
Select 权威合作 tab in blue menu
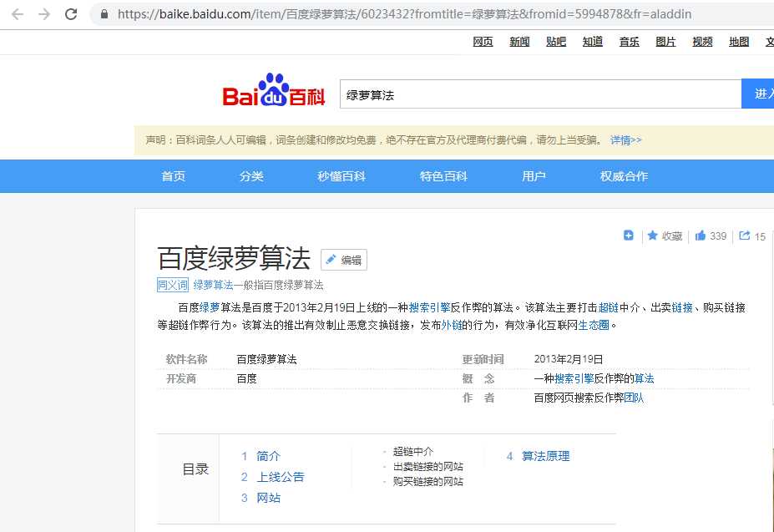click(x=624, y=176)
